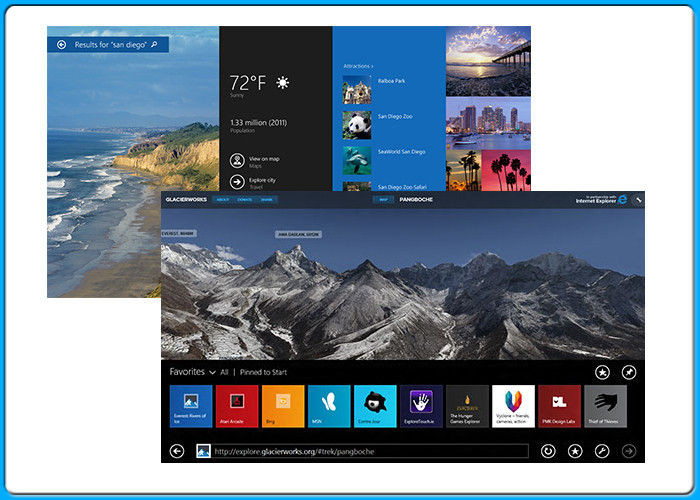Viewport: 700px width, 500px height.
Task: Click the GlacierWorks logo
Action: (x=186, y=200)
